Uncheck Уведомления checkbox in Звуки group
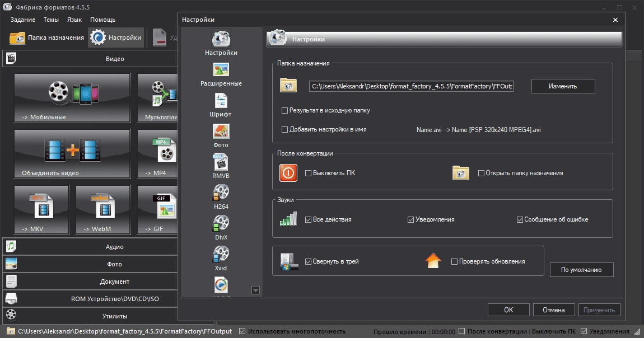 click(x=410, y=219)
